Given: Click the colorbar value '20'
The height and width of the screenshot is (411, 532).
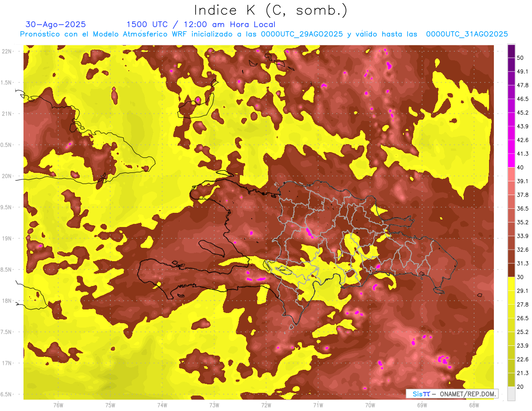Looking at the screenshot, I should [521, 387].
